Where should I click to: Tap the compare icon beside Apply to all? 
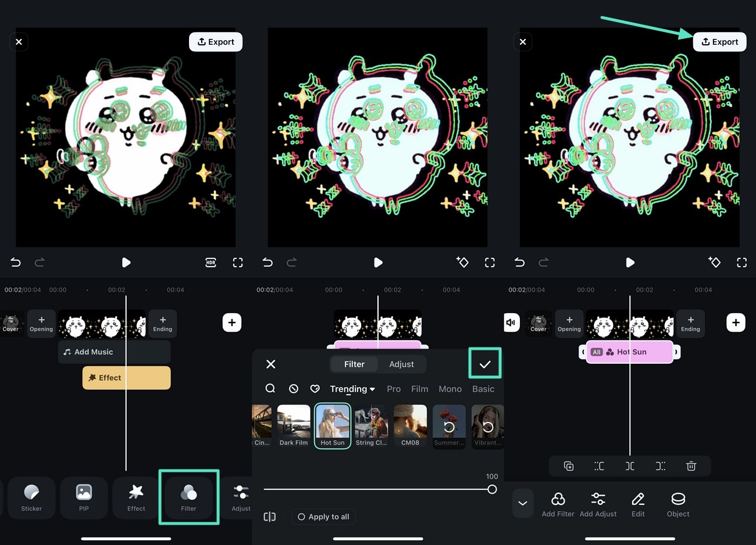[270, 517]
